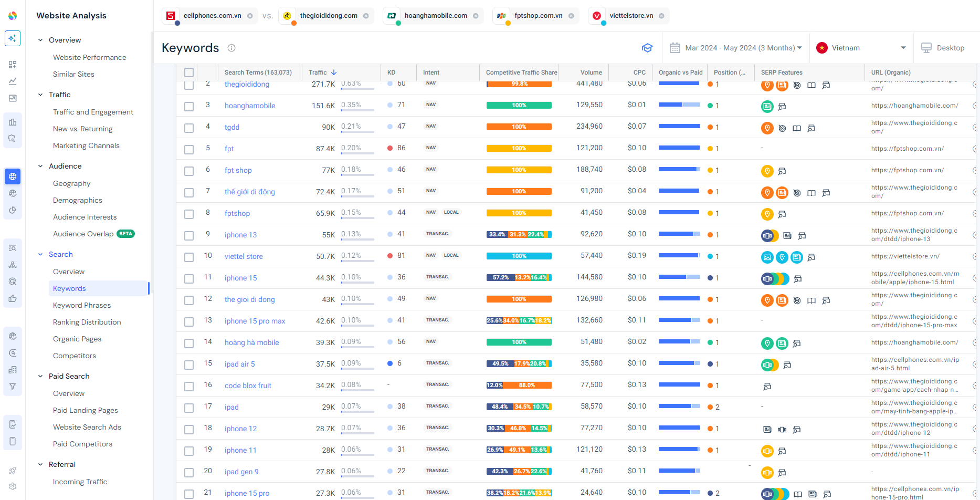980x500 pixels.
Task: Remove hoanghamobile.com from comparison
Action: 476,16
